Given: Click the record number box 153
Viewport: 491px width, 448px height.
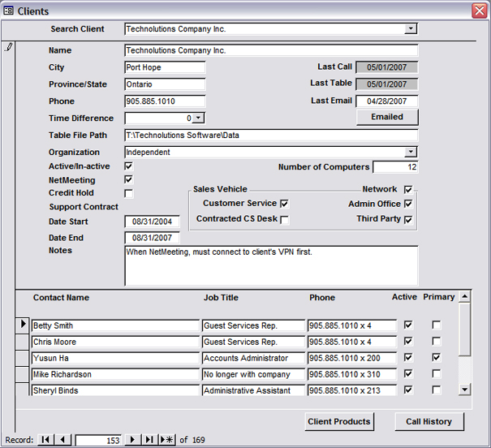Looking at the screenshot, I should pyautogui.click(x=98, y=440).
